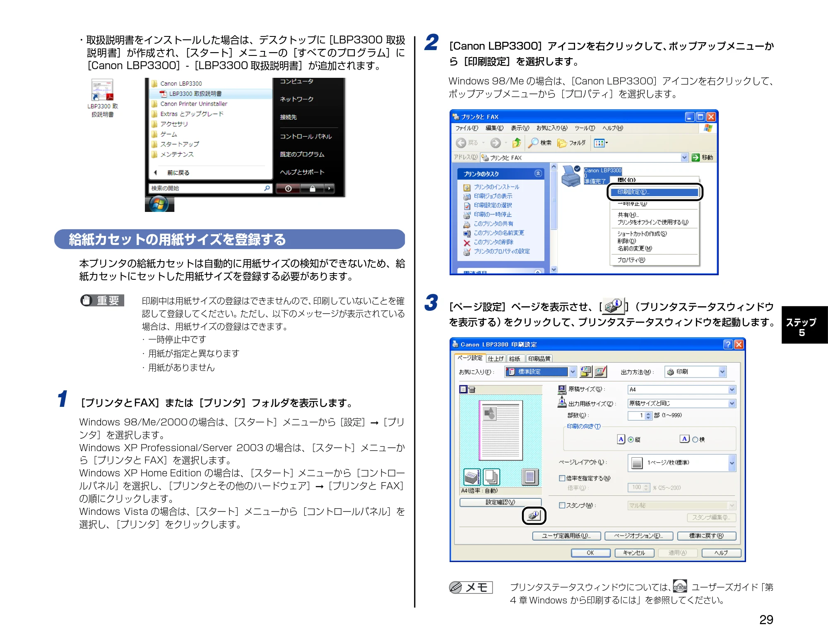This screenshot has width=828, height=644.
Task: Click the forward arrow in プリンタと FAX toolbar
Action: [x=496, y=143]
